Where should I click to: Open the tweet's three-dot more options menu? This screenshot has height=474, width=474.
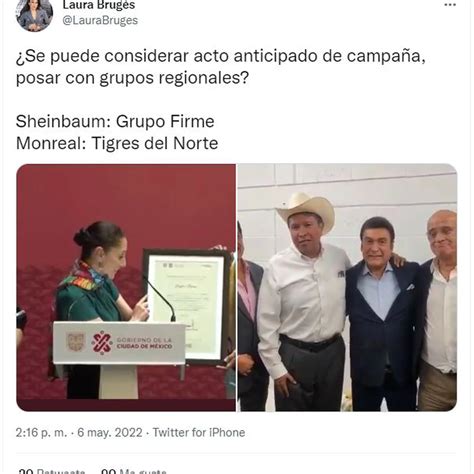pos(450,5)
